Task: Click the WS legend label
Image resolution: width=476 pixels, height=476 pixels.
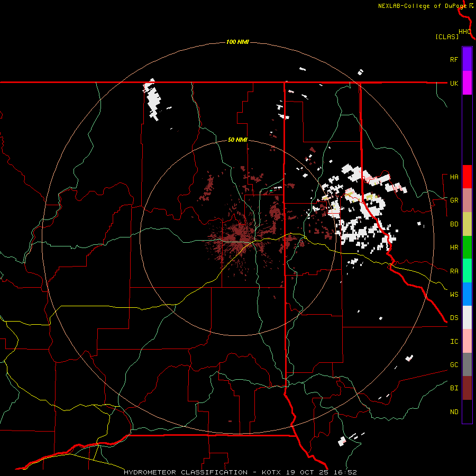Action: (454, 295)
